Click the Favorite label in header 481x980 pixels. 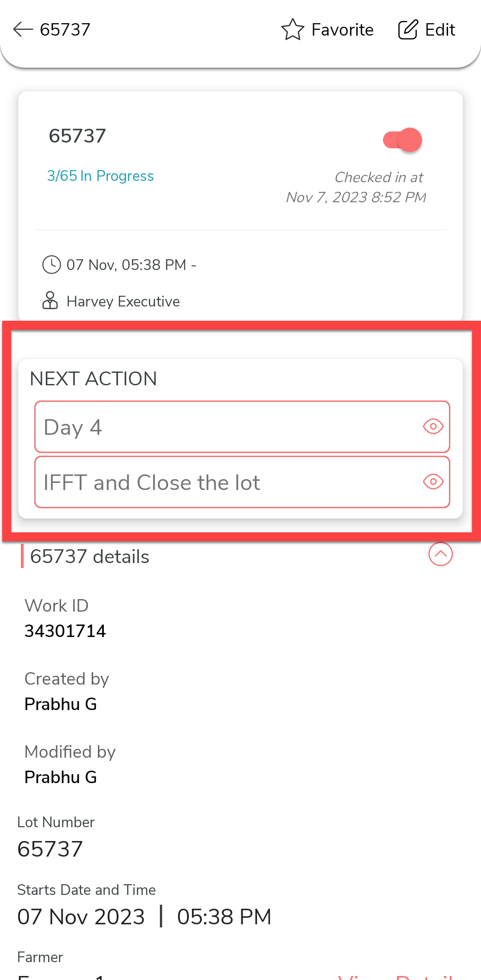342,30
